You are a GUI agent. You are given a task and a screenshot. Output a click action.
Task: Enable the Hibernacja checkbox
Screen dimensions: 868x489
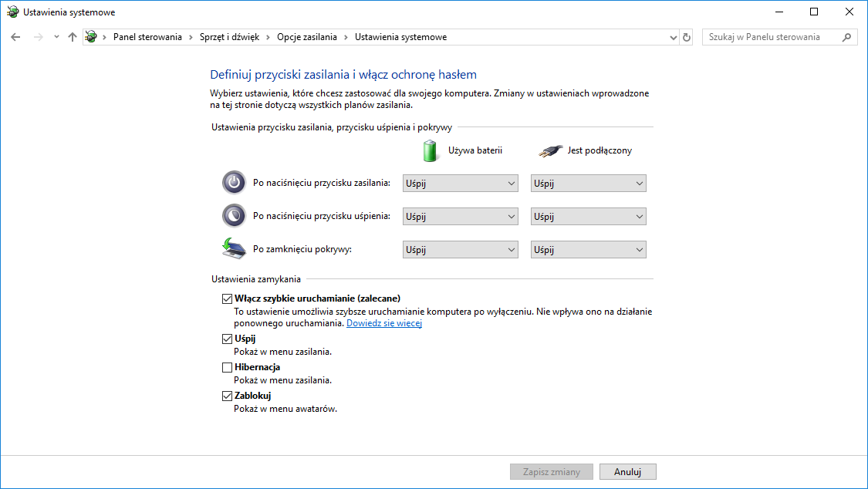click(x=227, y=368)
